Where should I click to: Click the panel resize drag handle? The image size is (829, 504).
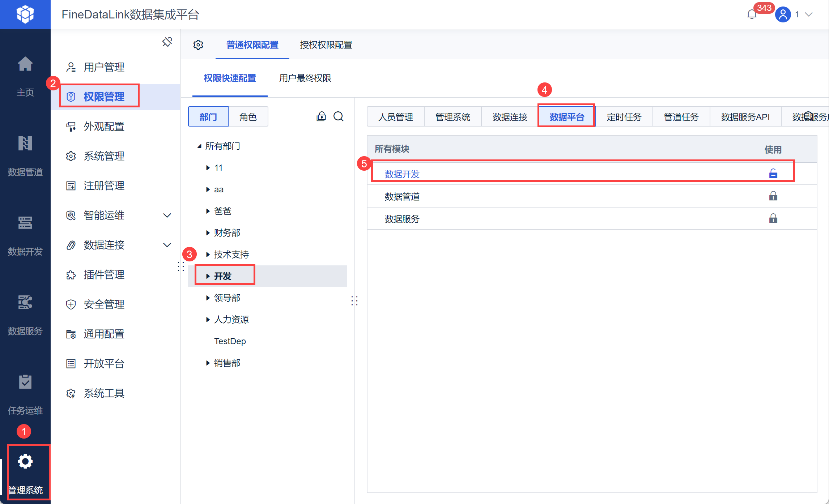354,301
